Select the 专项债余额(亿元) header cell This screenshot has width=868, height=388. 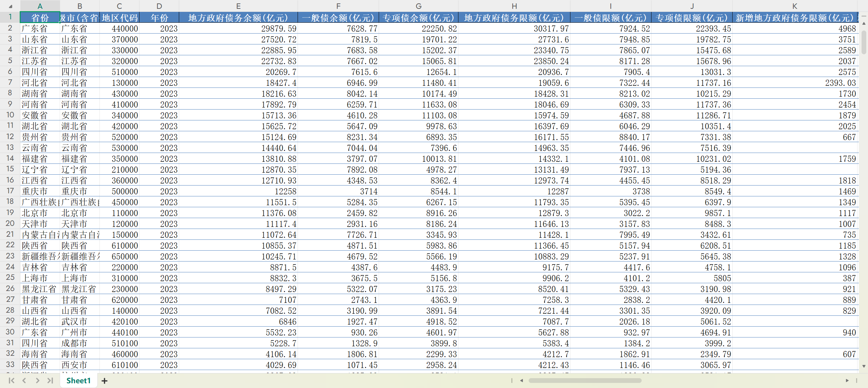click(x=418, y=17)
